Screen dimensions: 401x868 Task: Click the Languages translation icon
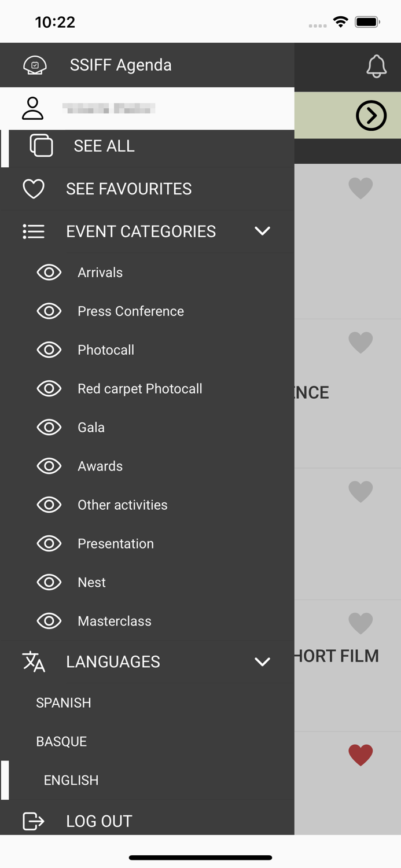click(34, 661)
